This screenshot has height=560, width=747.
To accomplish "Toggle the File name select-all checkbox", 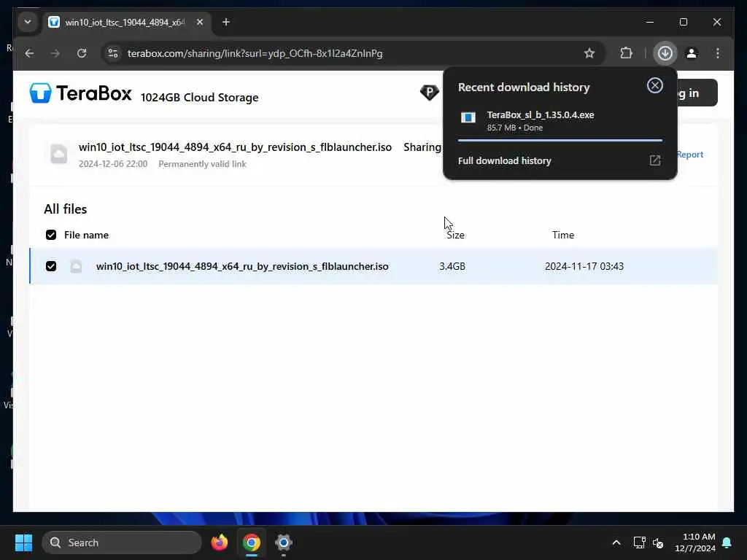I will tap(51, 235).
